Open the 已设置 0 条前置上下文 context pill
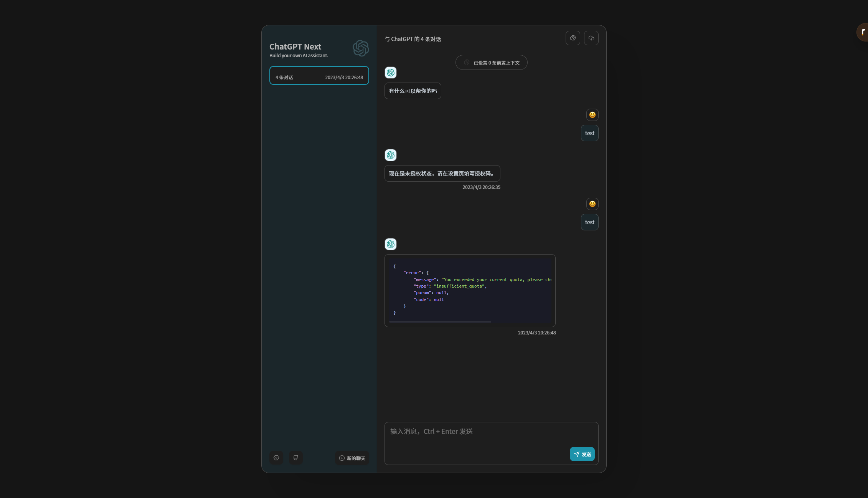This screenshot has width=868, height=498. pyautogui.click(x=491, y=63)
